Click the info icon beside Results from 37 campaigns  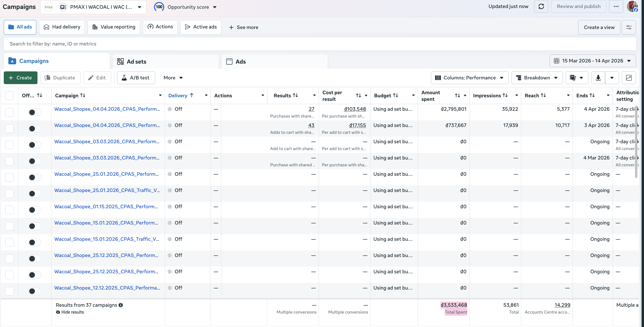[121, 305]
